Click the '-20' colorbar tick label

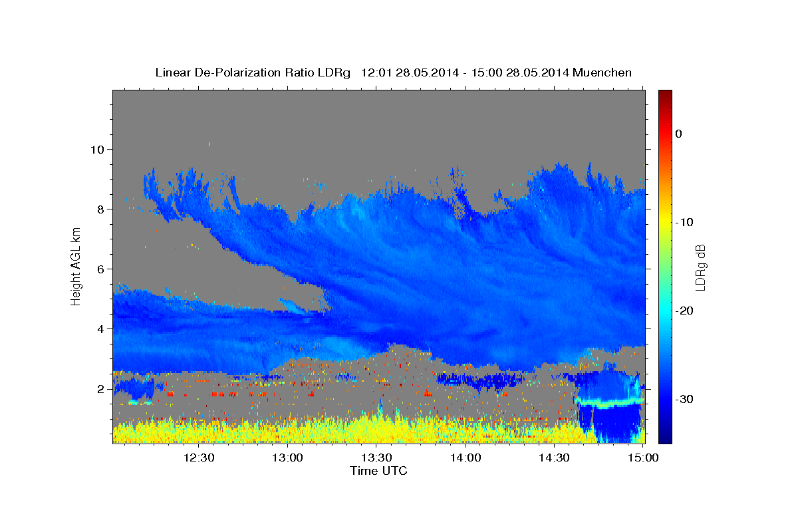pos(684,311)
